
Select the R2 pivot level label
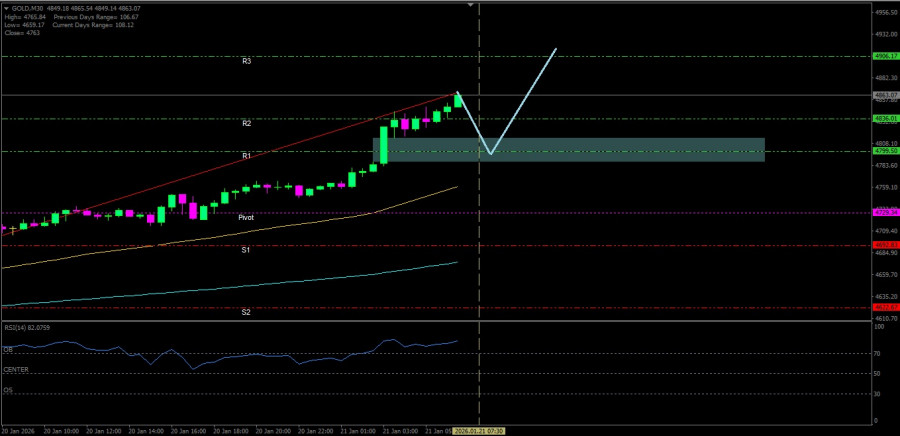coord(246,123)
